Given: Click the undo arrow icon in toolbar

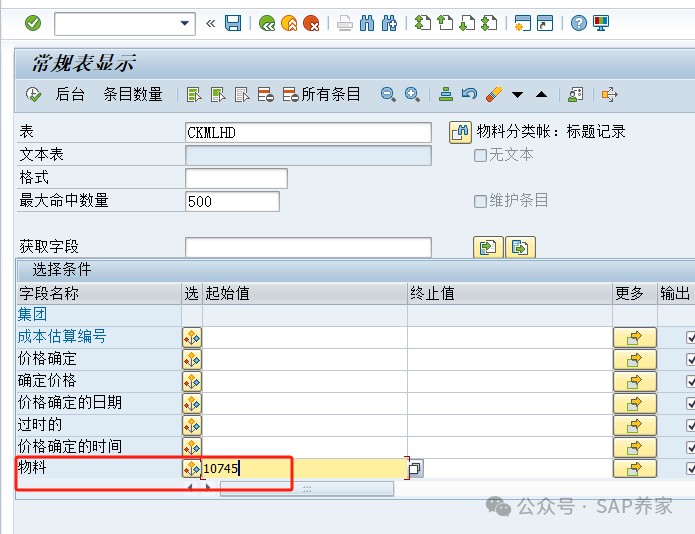Looking at the screenshot, I should tap(469, 94).
